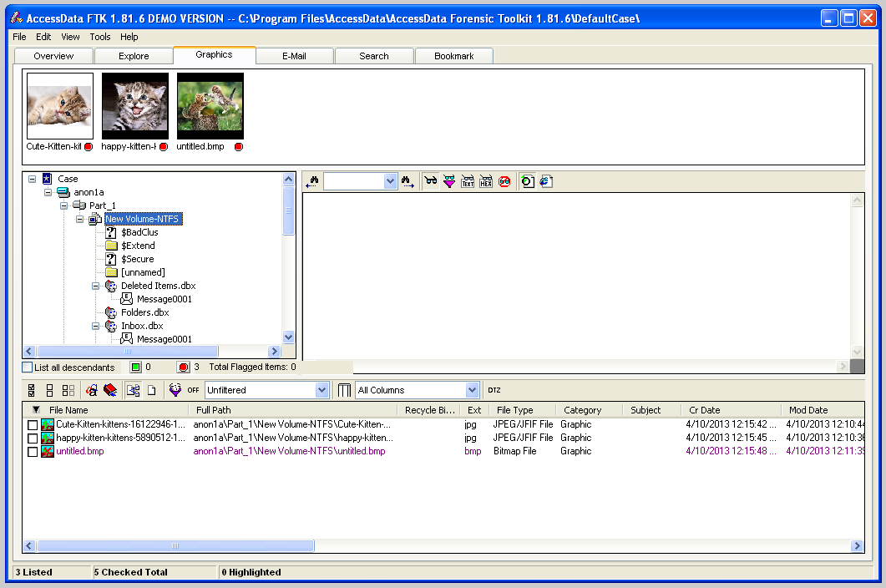The height and width of the screenshot is (588, 886).
Task: Click the built-in viewer page icon
Action: pyautogui.click(x=528, y=181)
